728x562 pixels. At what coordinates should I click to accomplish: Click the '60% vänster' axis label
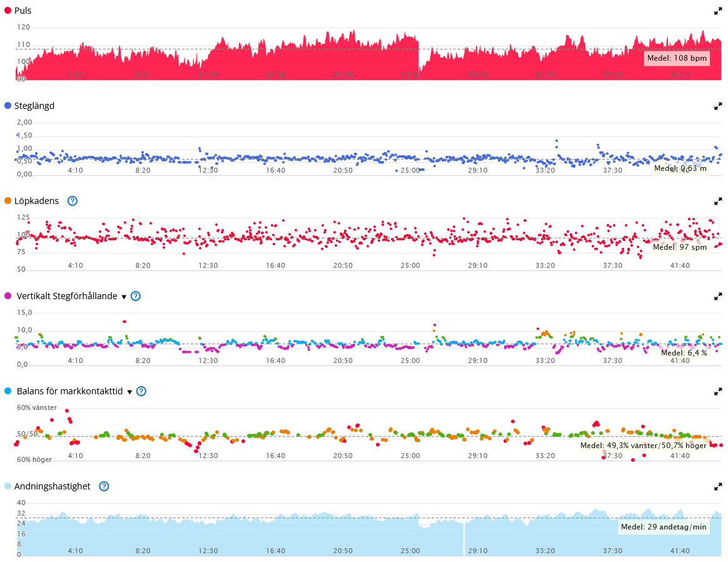(x=37, y=408)
